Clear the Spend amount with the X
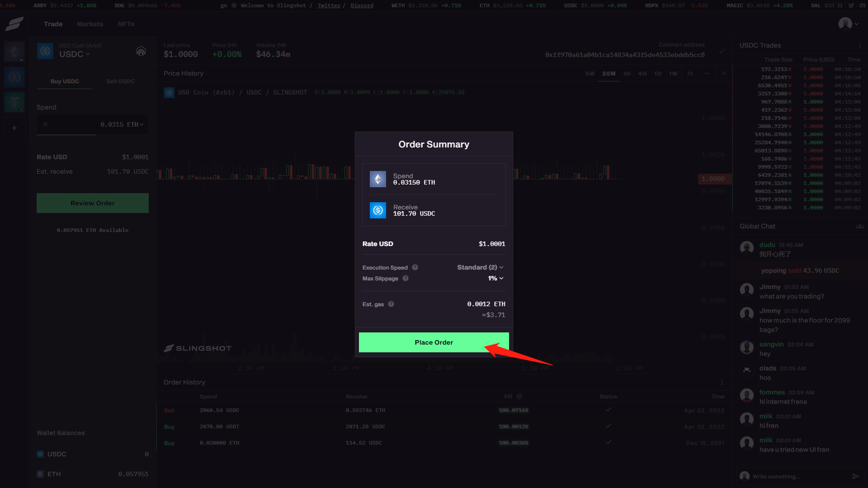The image size is (868, 488). tap(45, 124)
